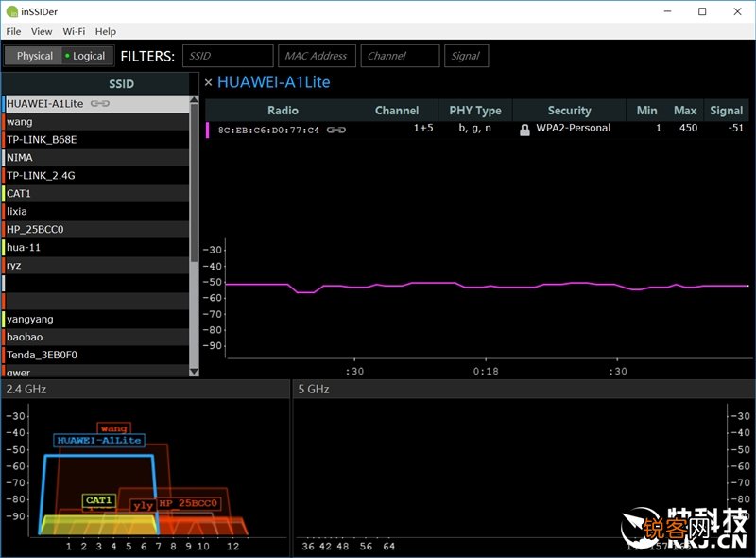This screenshot has height=558, width=756.
Task: Sort by Security column header
Action: (570, 111)
